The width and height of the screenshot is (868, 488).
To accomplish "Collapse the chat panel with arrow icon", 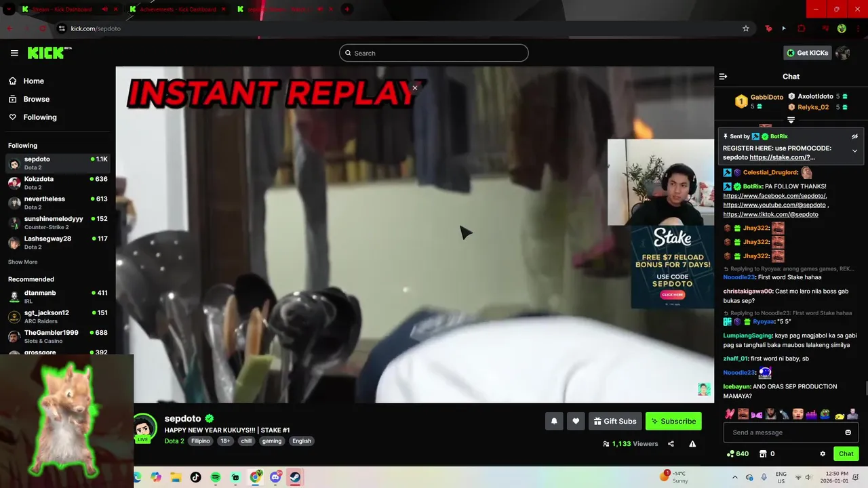I will 723,77.
